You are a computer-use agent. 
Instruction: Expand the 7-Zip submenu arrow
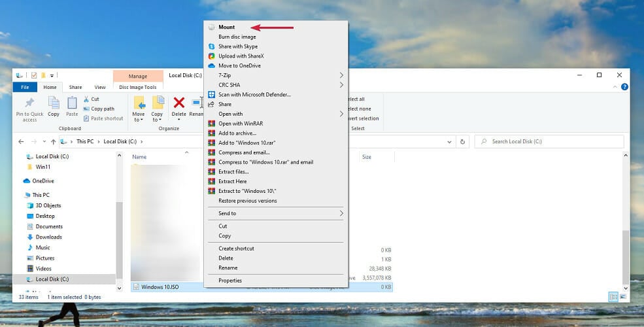(x=341, y=75)
